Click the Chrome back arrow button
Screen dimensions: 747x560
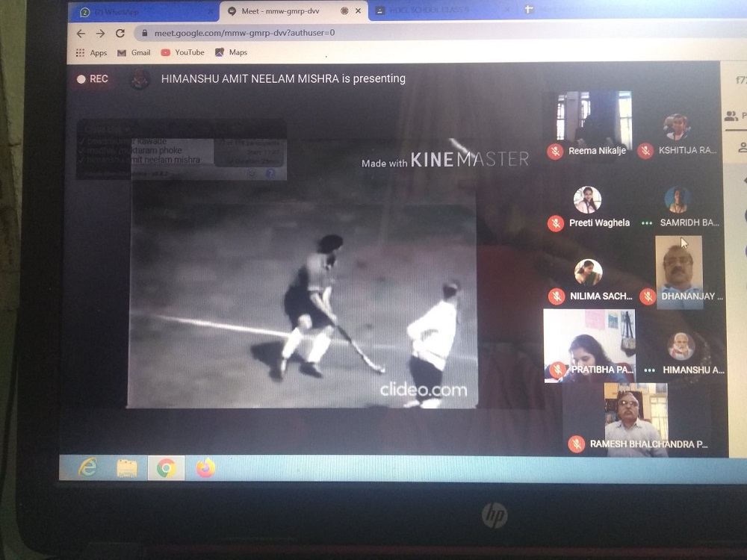(81, 34)
